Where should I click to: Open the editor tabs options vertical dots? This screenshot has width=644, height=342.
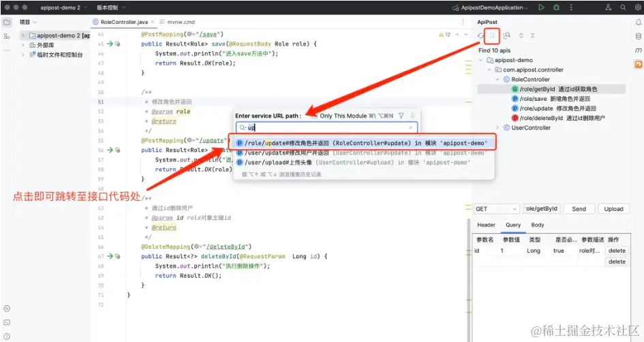(x=463, y=22)
